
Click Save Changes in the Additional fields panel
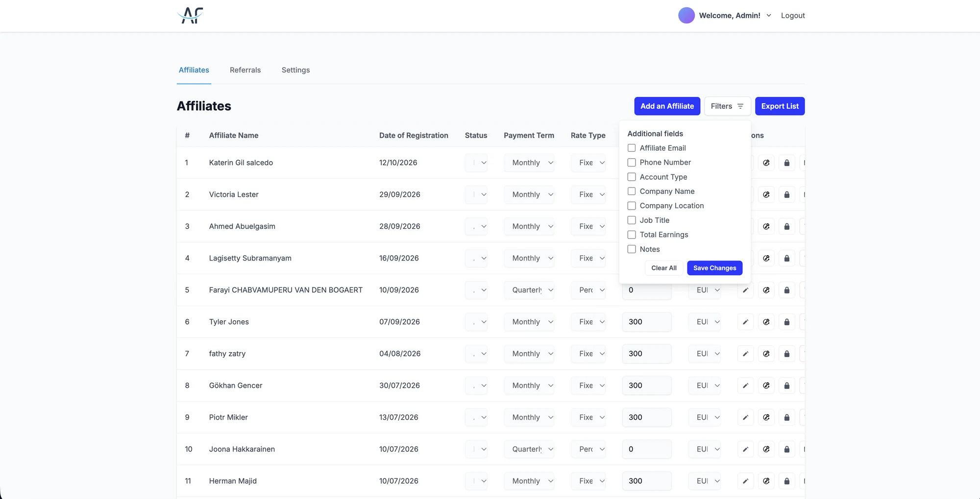click(x=714, y=268)
